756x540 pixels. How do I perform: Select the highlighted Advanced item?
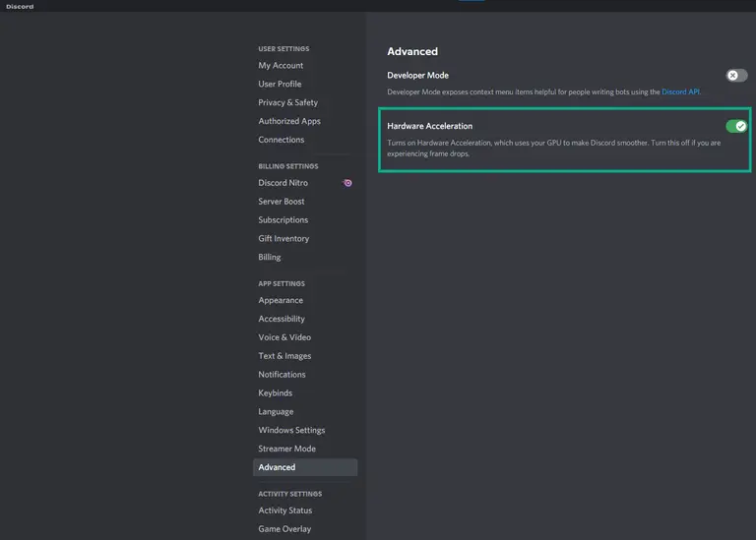point(305,467)
